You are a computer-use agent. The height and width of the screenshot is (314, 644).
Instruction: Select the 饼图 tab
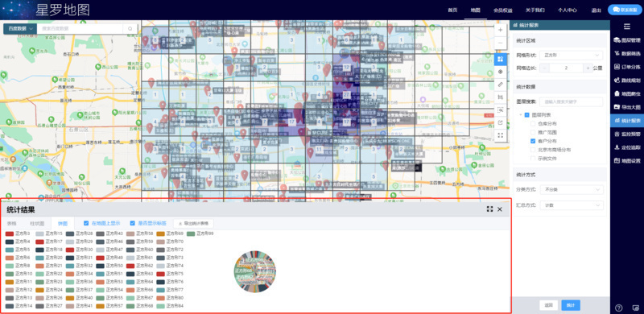tap(63, 223)
